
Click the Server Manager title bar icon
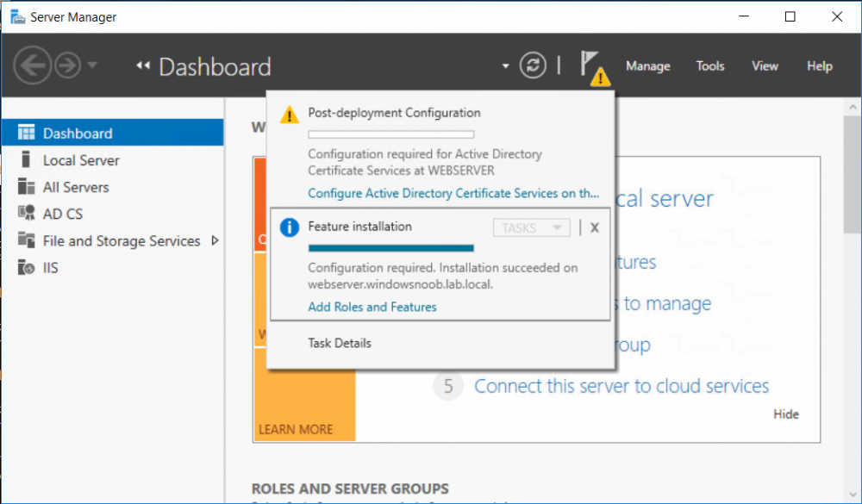pos(17,17)
